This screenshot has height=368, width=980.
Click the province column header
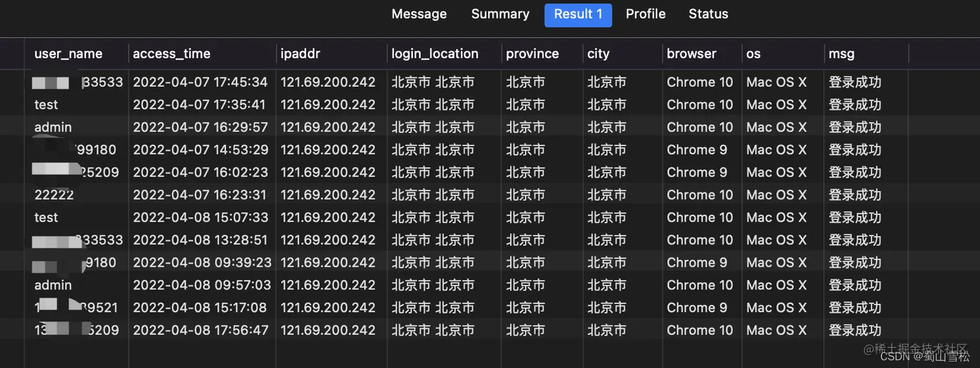532,54
